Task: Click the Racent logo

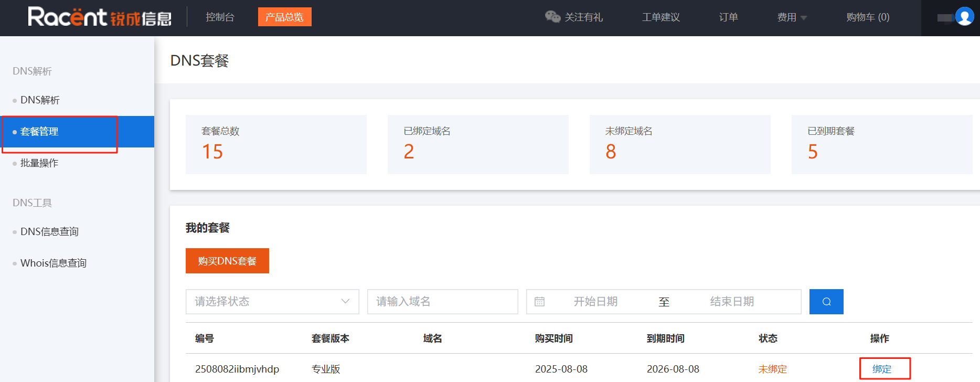Action: point(100,17)
